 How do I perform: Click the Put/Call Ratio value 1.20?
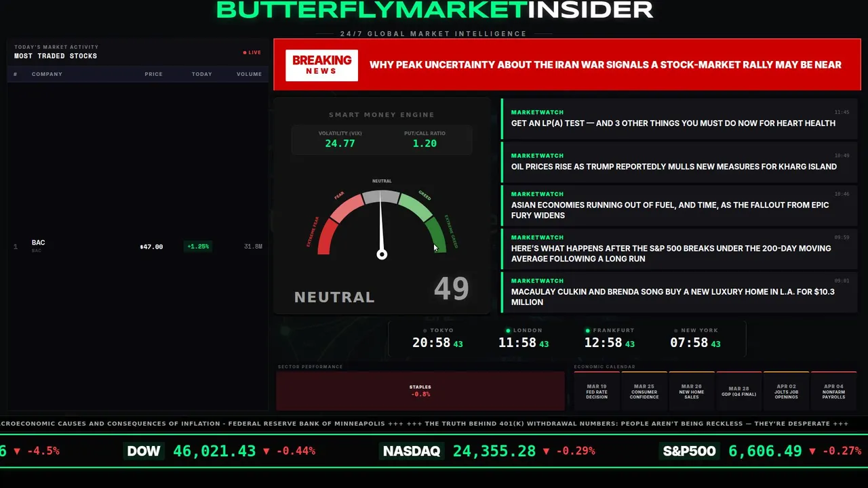[425, 144]
